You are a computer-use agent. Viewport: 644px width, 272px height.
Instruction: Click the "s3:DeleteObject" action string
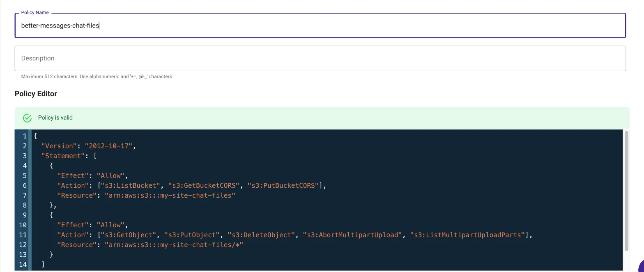(x=262, y=235)
